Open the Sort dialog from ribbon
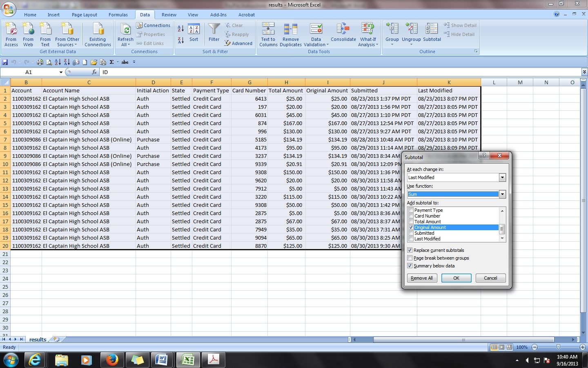Image resolution: width=588 pixels, height=368 pixels. 194,33
